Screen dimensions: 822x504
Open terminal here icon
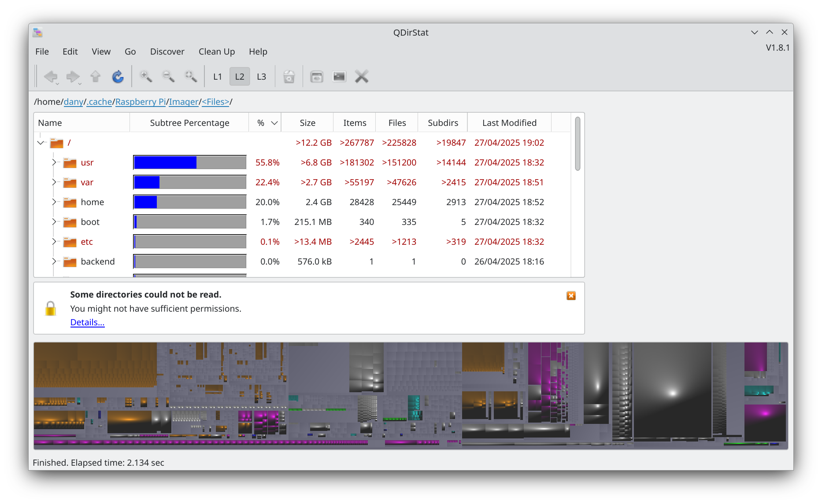tap(339, 77)
